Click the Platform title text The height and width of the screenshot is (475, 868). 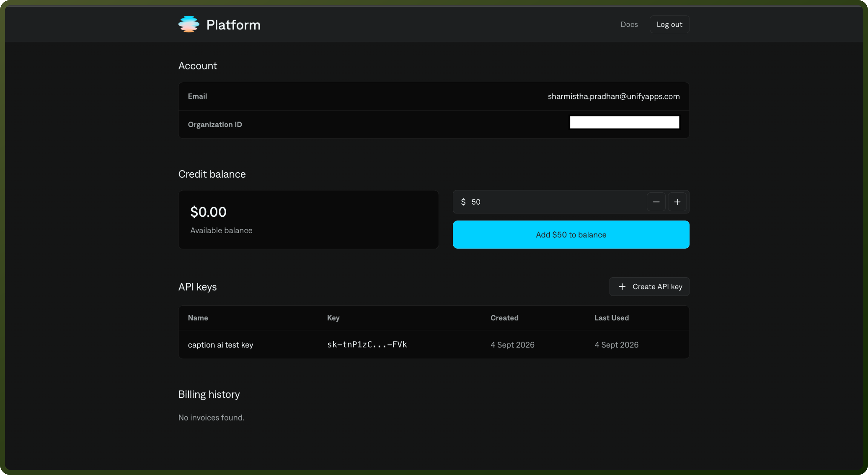pos(233,25)
